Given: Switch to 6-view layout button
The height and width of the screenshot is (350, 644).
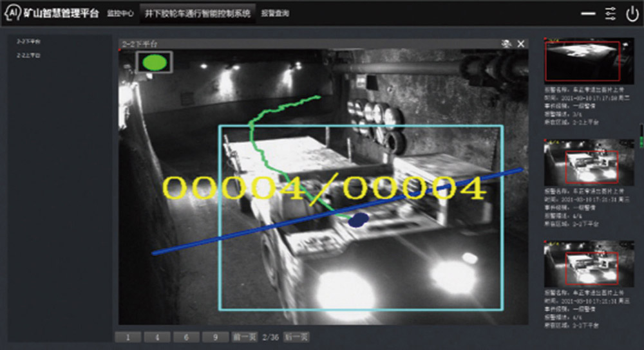Looking at the screenshot, I should point(186,337).
